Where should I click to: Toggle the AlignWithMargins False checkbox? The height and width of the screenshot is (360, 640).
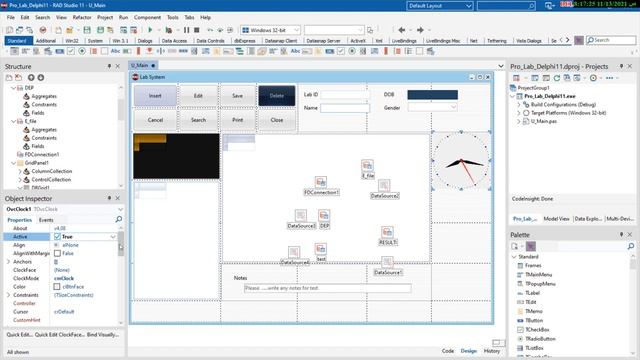tap(57, 253)
